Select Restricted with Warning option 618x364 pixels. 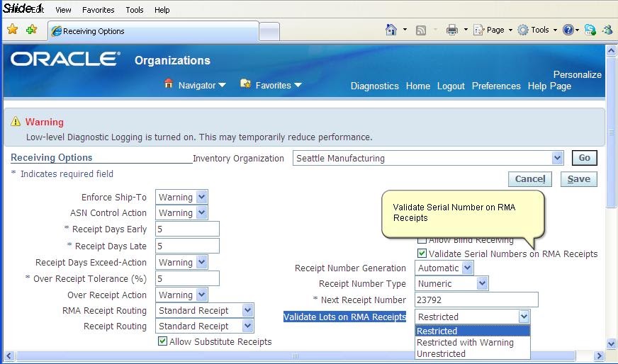(x=472, y=342)
